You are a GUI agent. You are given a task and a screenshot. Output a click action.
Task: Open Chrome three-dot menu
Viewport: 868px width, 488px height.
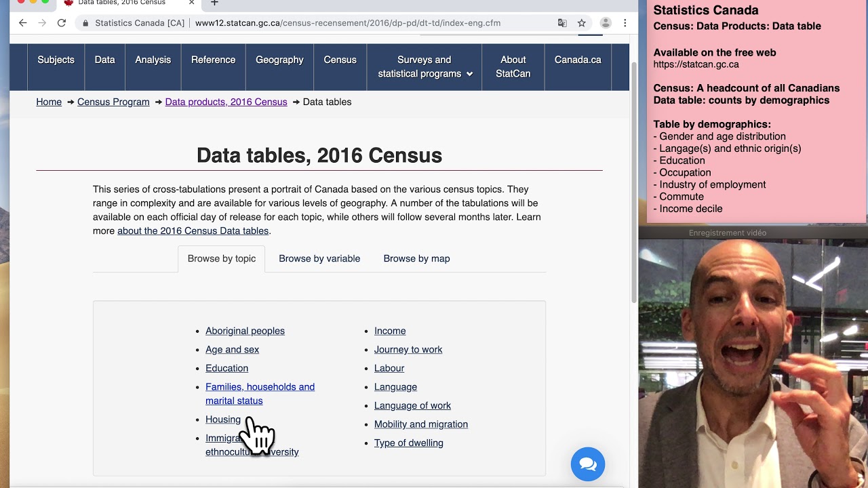(625, 23)
